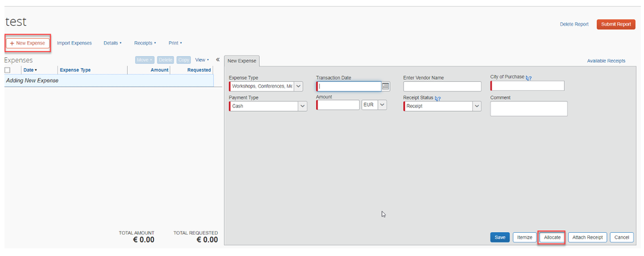Open the View dropdown in Expenses
Viewport: 644px width, 256px height.
[202, 60]
